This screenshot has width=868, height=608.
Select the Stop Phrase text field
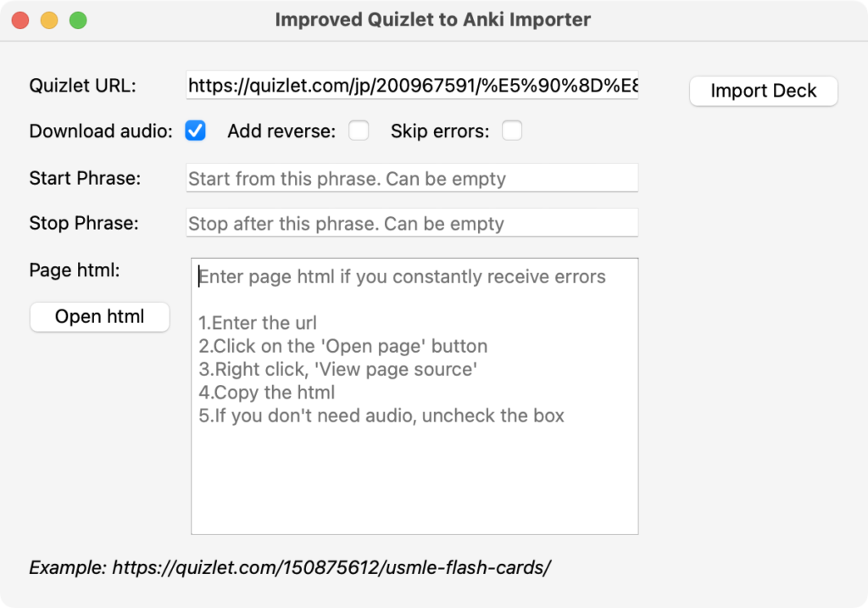(412, 224)
